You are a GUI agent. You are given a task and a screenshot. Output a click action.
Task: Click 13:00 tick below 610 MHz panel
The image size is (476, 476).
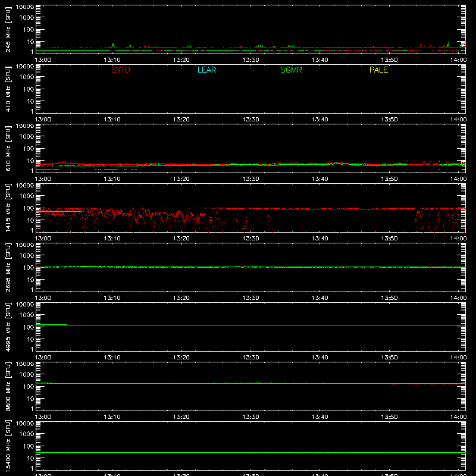click(43, 179)
